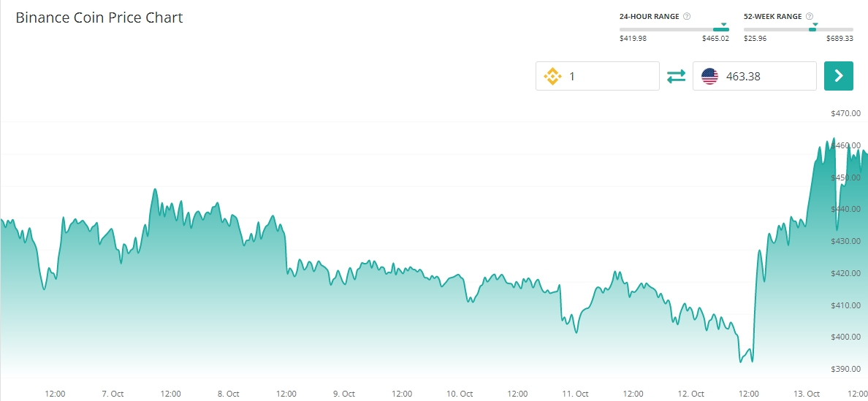The image size is (868, 401).
Task: Click the 13. Oct date marker
Action: click(x=807, y=394)
